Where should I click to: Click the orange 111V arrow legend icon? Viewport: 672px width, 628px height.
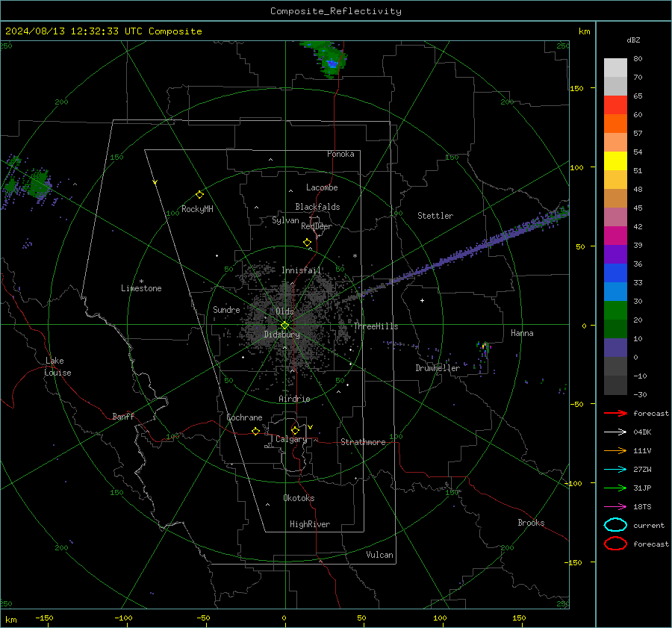click(615, 450)
